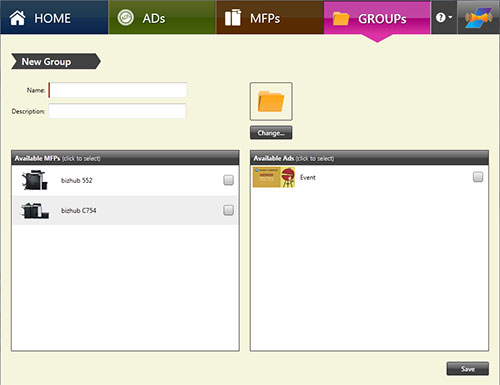Switch to the MFPs tab

270,17
